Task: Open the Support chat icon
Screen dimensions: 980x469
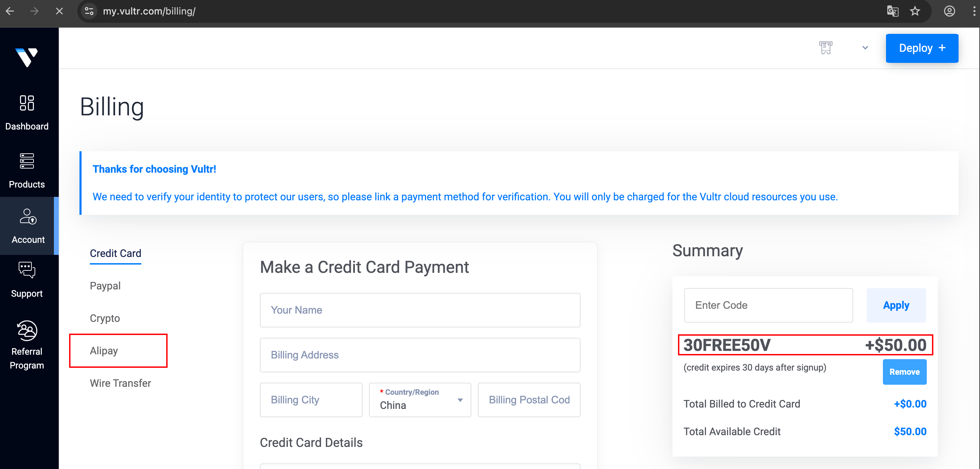Action: [x=27, y=270]
